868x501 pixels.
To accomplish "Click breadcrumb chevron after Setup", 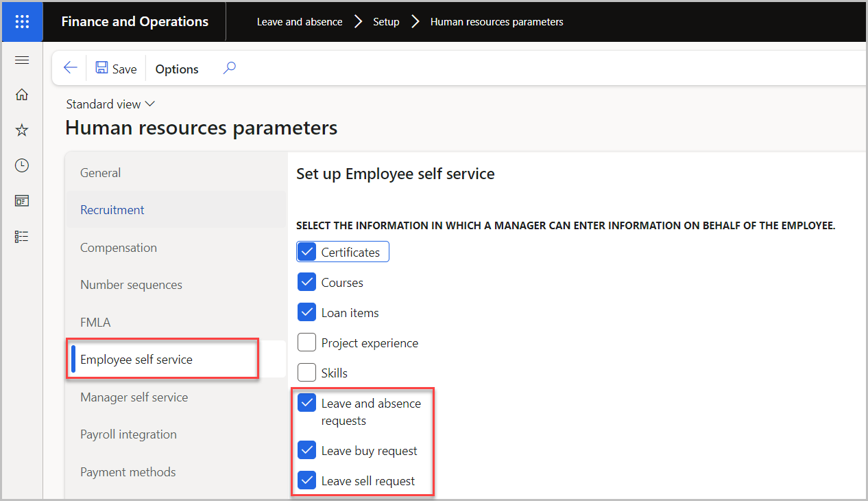I will click(x=415, y=22).
